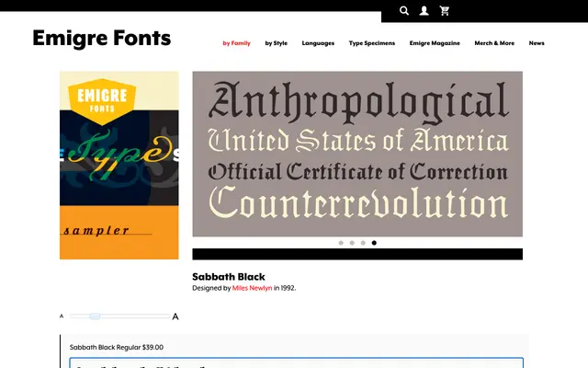Click the font preview text input field
This screenshot has width=588, height=368.
296,362
